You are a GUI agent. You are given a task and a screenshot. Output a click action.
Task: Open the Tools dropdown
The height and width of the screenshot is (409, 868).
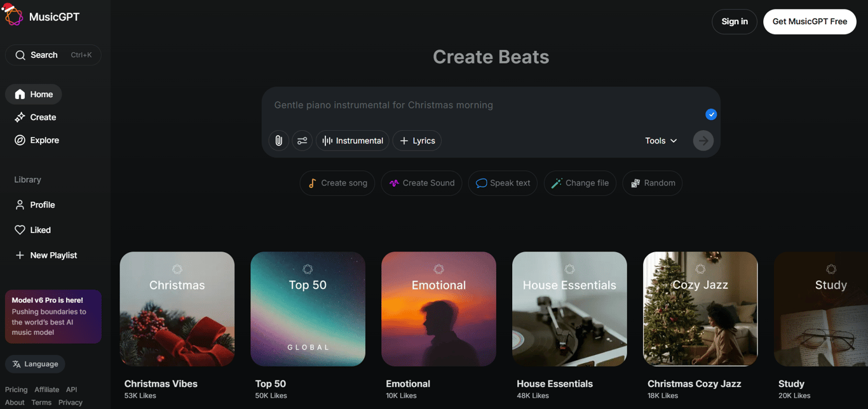[x=660, y=140]
